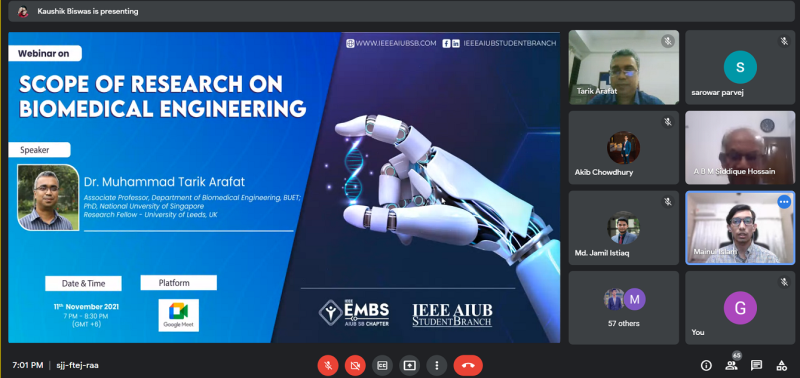
Task: Click Md. Jamil Istiaq avatar tile
Action: 623,228
